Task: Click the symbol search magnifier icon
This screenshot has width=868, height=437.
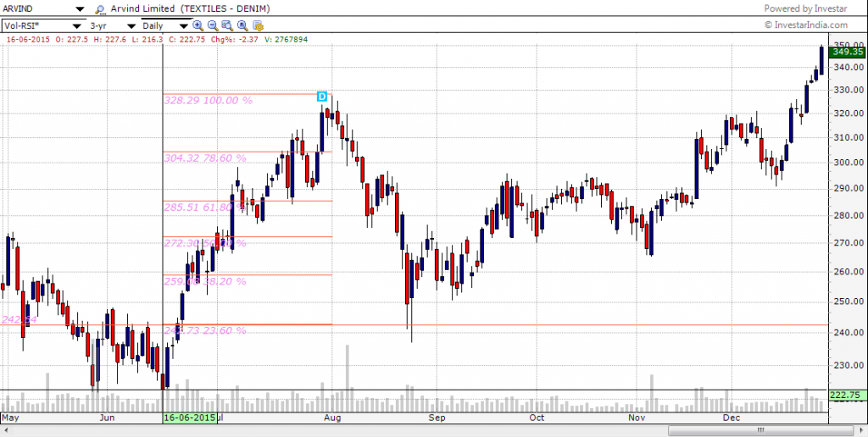Action: (100, 9)
